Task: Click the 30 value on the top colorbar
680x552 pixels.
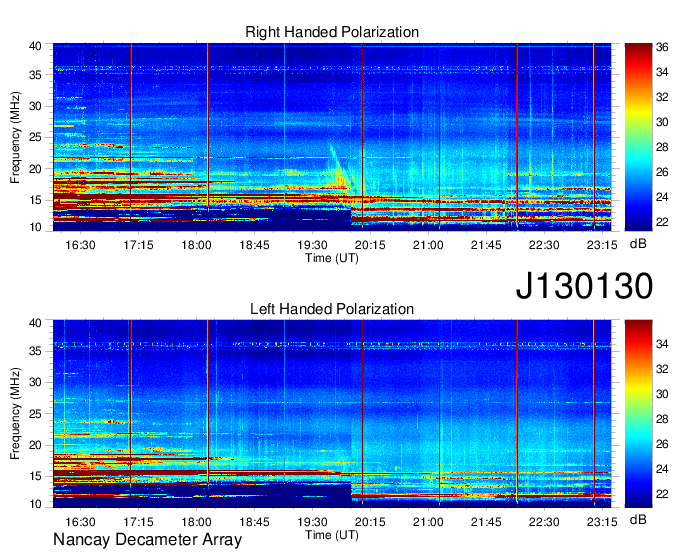Action: tap(662, 122)
